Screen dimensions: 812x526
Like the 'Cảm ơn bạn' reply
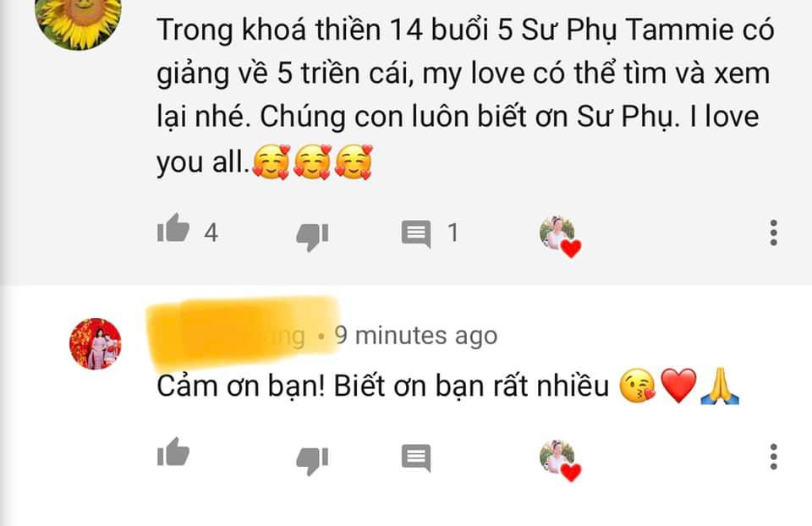pyautogui.click(x=173, y=452)
